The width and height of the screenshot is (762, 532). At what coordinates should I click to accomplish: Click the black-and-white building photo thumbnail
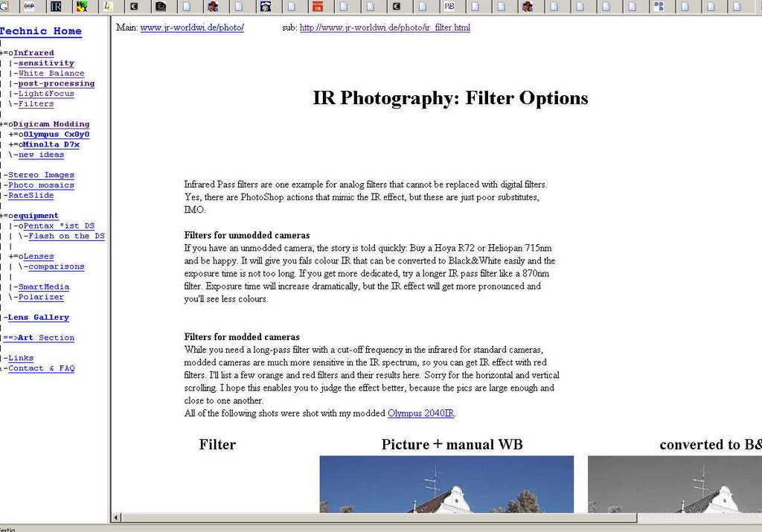click(x=674, y=484)
